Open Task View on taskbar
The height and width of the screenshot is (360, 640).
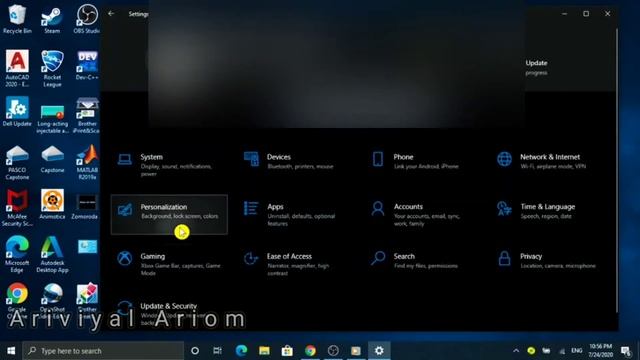pos(218,351)
